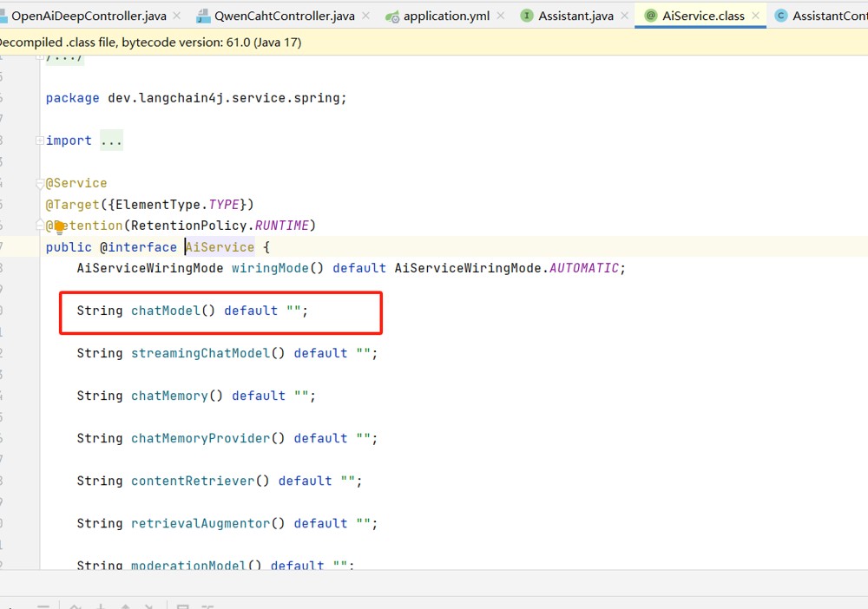Close the QwenCahtController.java tab
Viewport: 868px width, 609px height.
[366, 16]
